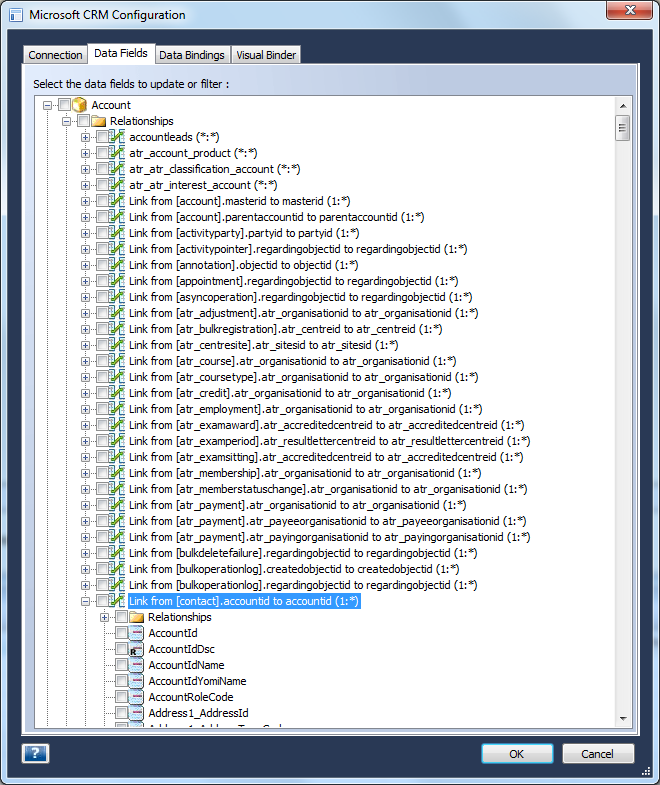Select [bulkoperationlog].regardingobjectid link row
This screenshot has width=660, height=785.
(x=303, y=585)
